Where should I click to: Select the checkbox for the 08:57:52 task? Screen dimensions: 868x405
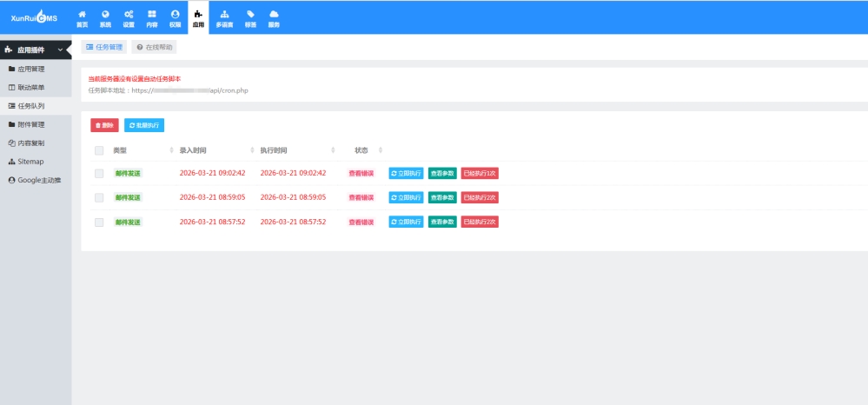pyautogui.click(x=99, y=222)
